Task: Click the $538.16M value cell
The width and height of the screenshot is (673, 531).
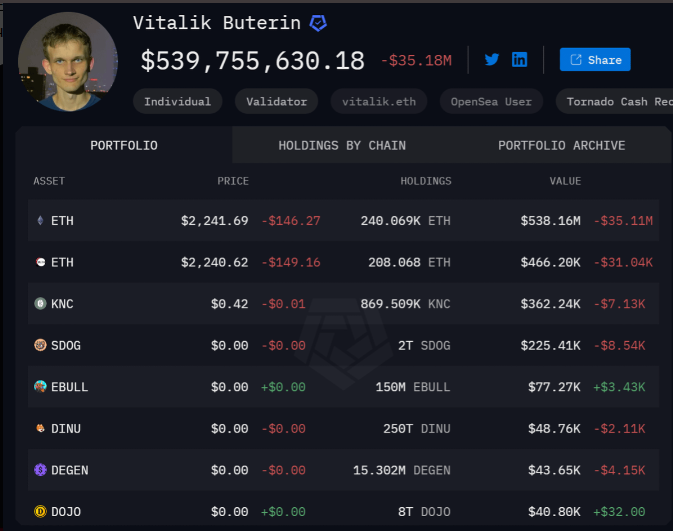Action: pos(551,221)
